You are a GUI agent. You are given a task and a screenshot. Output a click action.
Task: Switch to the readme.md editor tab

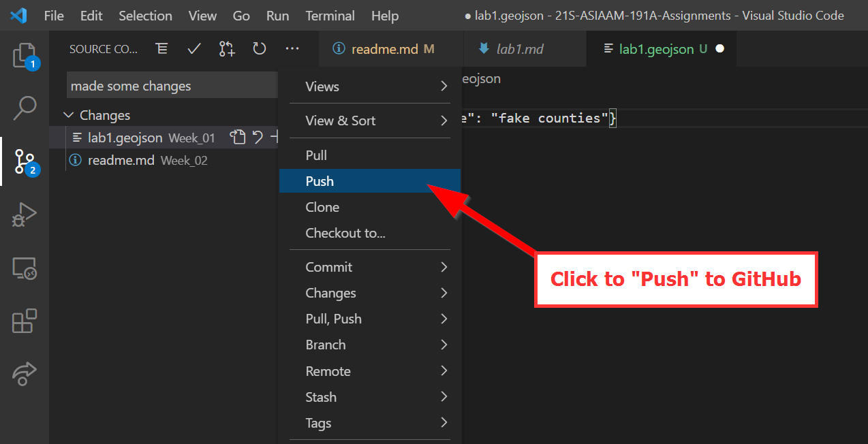(384, 49)
